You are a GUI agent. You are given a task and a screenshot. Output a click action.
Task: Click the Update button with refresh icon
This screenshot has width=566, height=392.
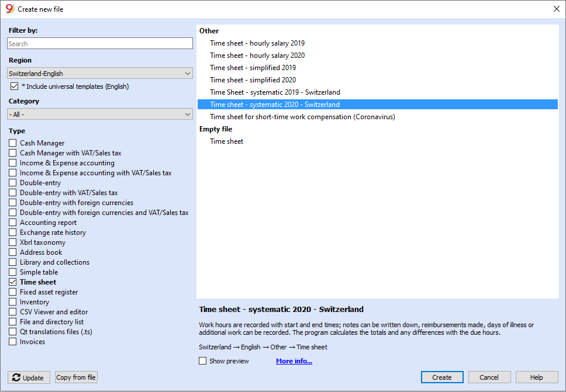(x=29, y=377)
